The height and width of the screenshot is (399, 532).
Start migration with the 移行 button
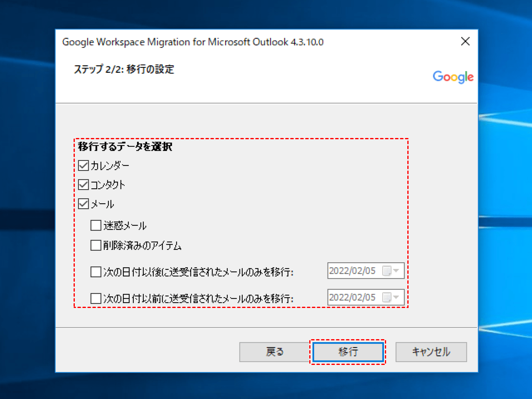tap(348, 352)
